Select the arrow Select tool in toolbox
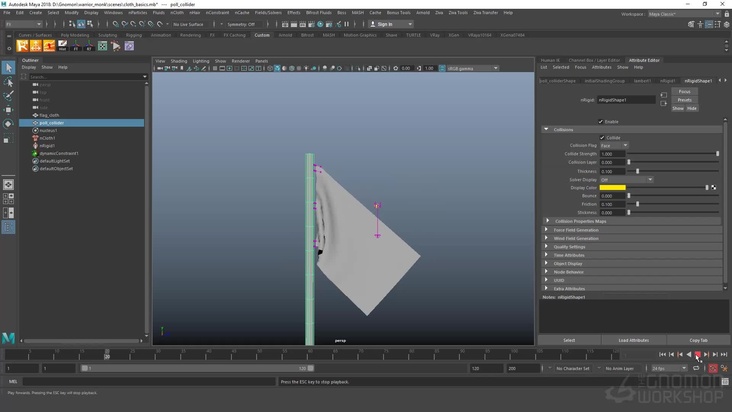 pyautogui.click(x=8, y=68)
